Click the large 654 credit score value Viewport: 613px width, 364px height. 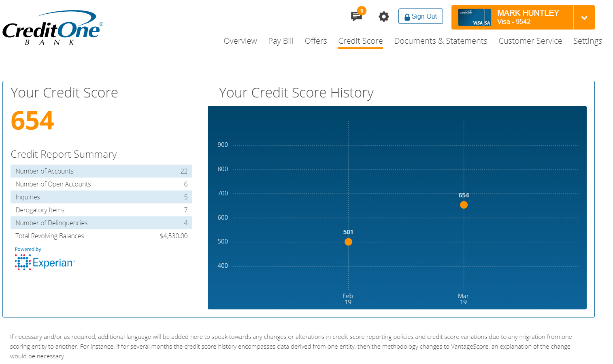click(32, 121)
